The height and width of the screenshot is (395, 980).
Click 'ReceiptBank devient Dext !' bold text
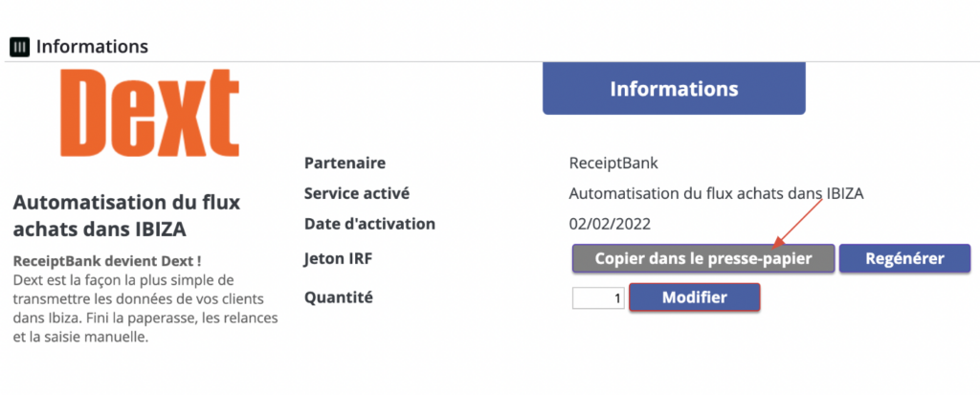107,261
